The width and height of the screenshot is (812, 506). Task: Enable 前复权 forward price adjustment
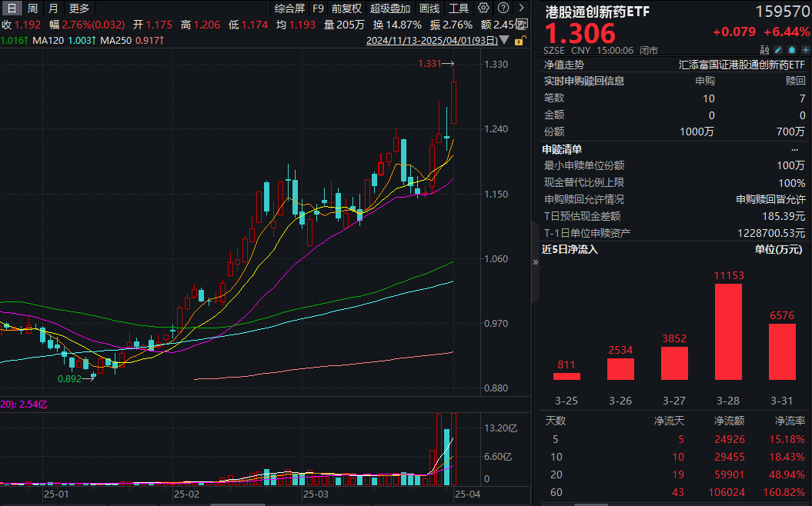click(x=346, y=8)
